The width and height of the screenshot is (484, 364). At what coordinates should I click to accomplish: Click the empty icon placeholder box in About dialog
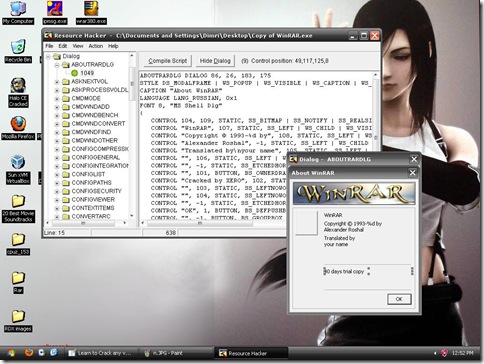307,222
